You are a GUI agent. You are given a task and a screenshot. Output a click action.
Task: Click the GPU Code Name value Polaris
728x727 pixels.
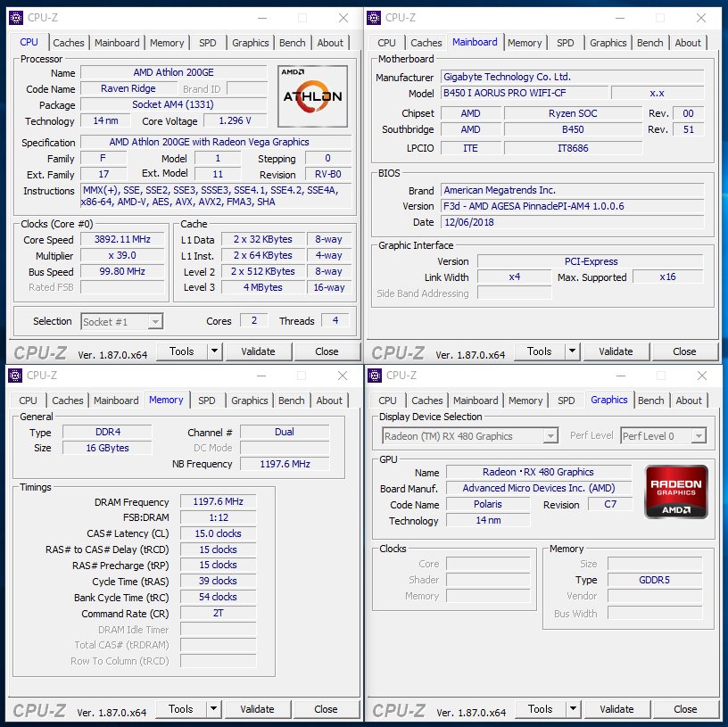coord(488,504)
